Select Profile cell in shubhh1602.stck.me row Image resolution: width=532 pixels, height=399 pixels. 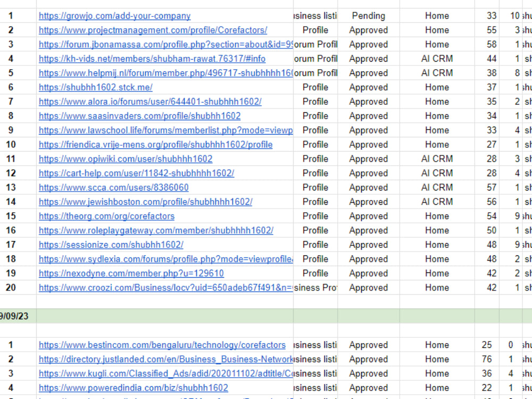[x=315, y=87]
